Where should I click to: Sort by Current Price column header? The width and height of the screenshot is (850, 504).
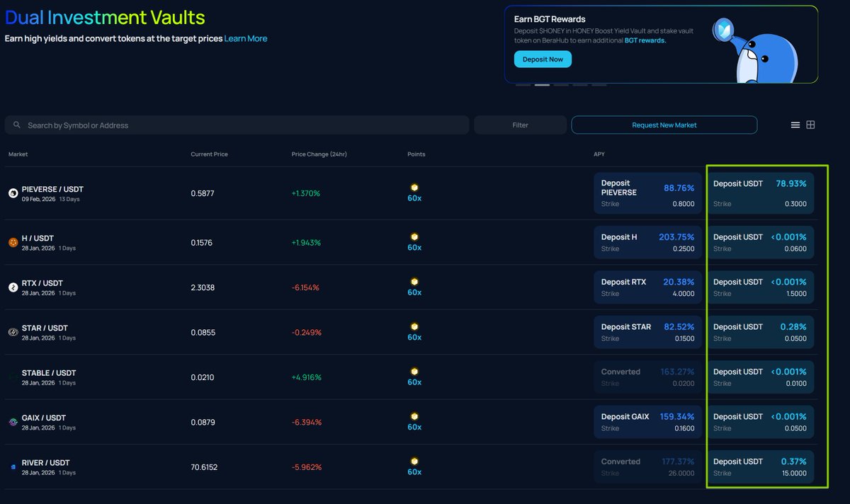pos(209,154)
